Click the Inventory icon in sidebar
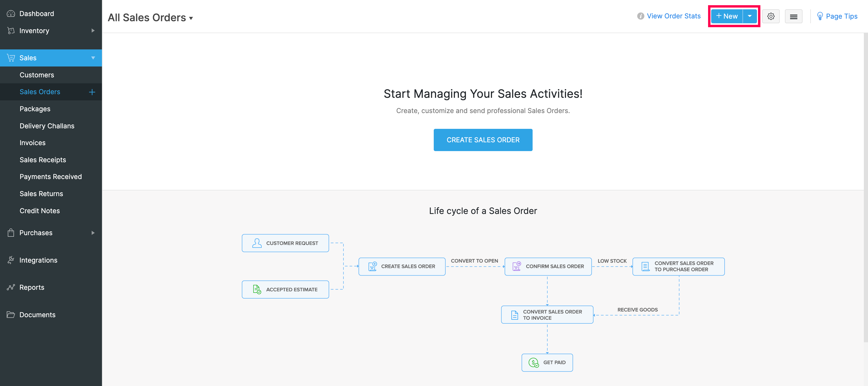This screenshot has height=386, width=868. [11, 31]
